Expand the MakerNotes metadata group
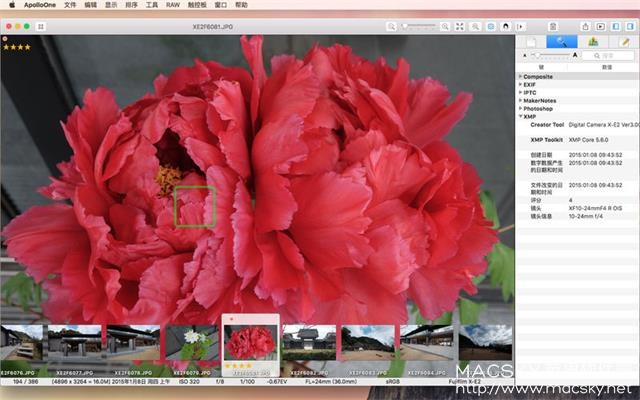Image resolution: width=640 pixels, height=400 pixels. pyautogui.click(x=520, y=100)
